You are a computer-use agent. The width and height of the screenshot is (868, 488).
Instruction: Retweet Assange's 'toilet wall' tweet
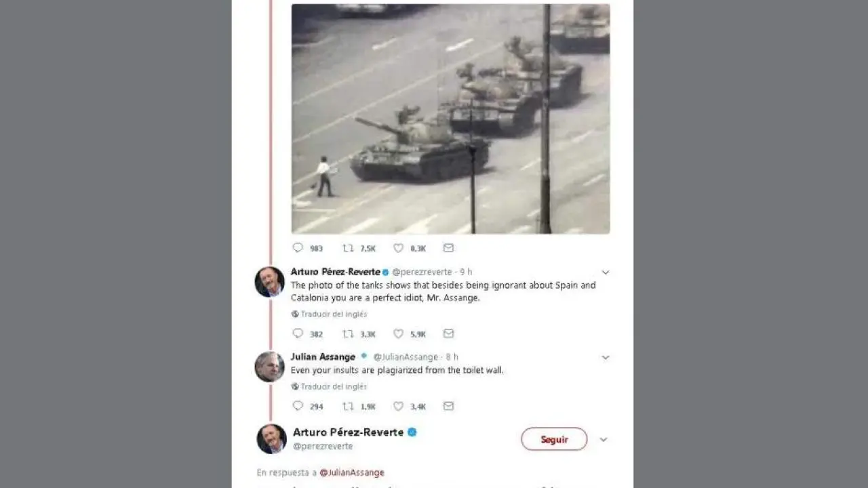tap(348, 406)
